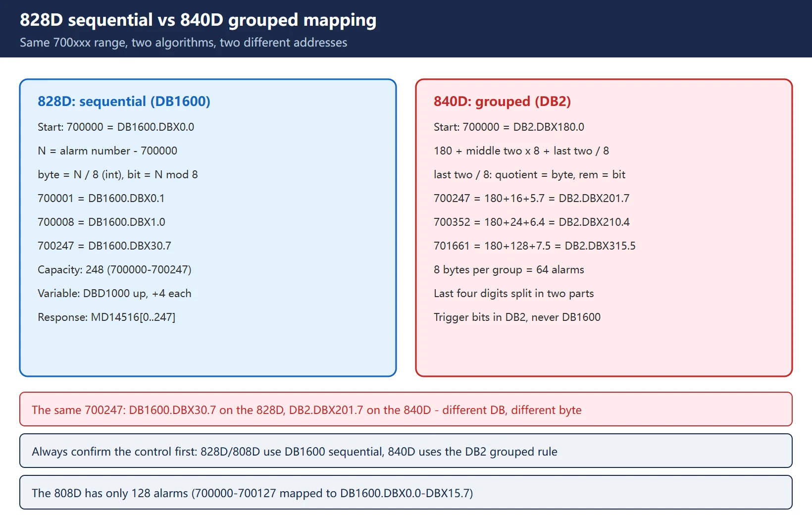Select 'Last four digits split in two parts'

514,293
